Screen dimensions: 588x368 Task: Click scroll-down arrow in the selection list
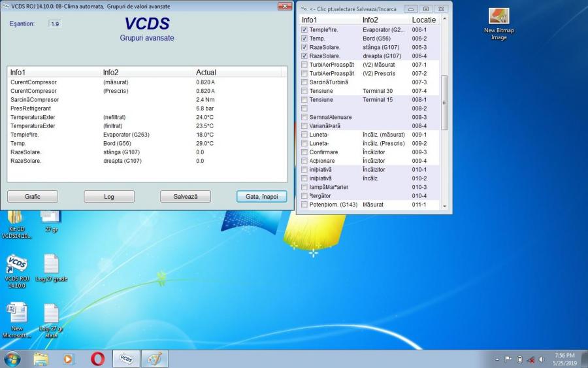tap(445, 206)
